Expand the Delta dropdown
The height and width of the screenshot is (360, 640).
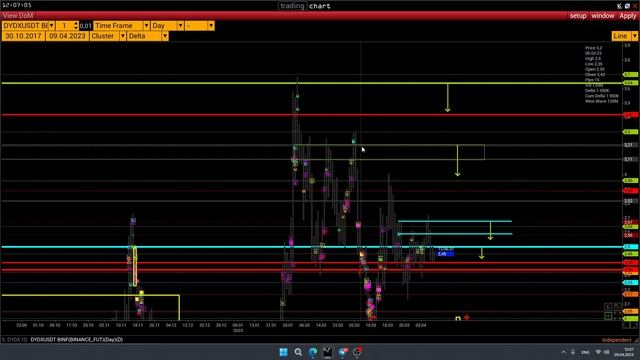pyautogui.click(x=165, y=36)
